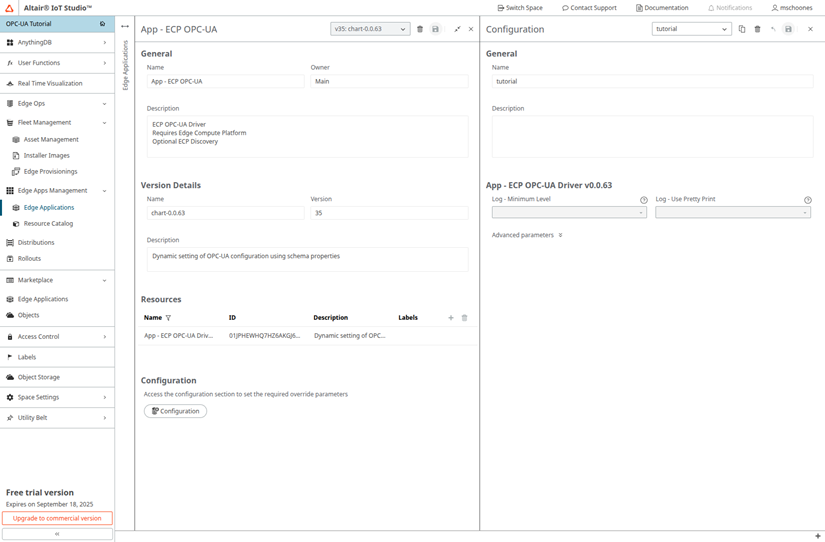Toggle the Edge Applications side strip arrows
This screenshot has width=825, height=542.
point(125,26)
